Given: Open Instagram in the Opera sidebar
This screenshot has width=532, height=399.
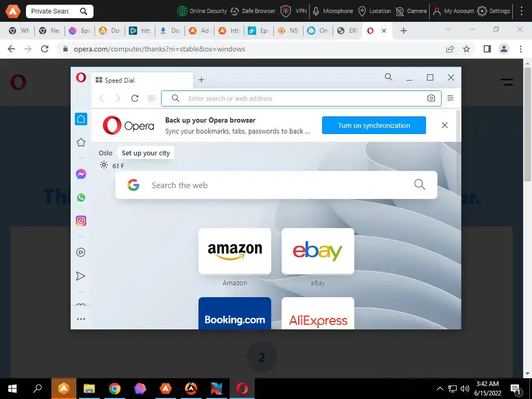Looking at the screenshot, I should [81, 221].
